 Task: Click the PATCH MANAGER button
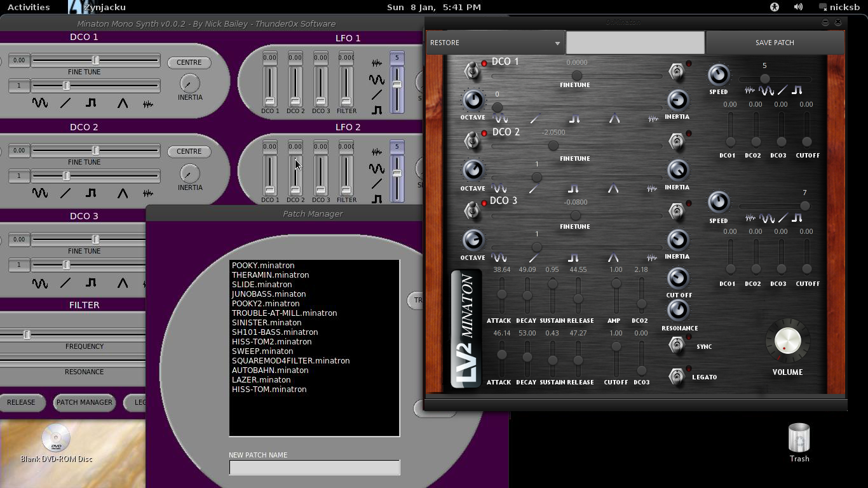84,402
